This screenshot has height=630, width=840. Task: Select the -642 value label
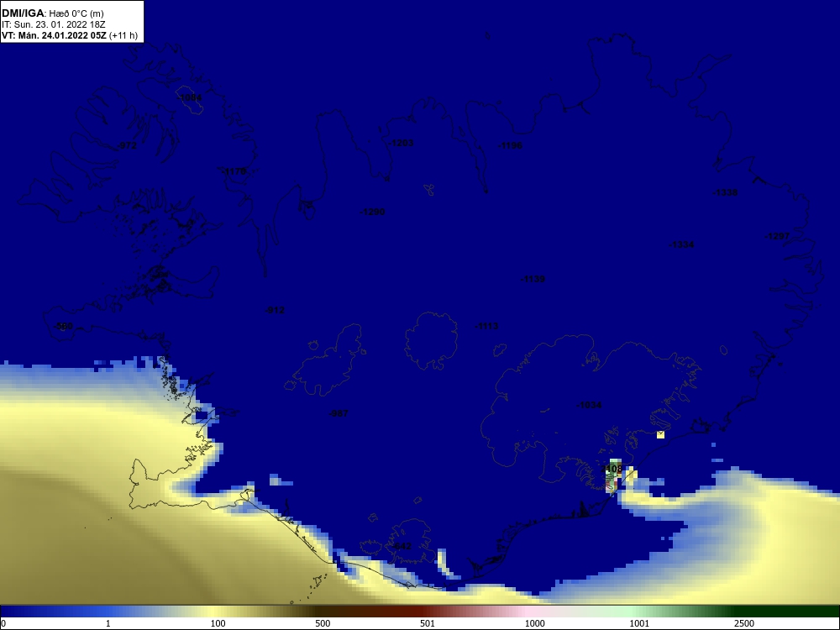(x=402, y=547)
